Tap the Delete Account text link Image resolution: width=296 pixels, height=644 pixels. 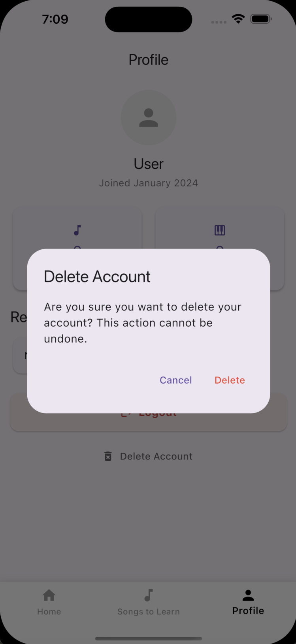[156, 456]
